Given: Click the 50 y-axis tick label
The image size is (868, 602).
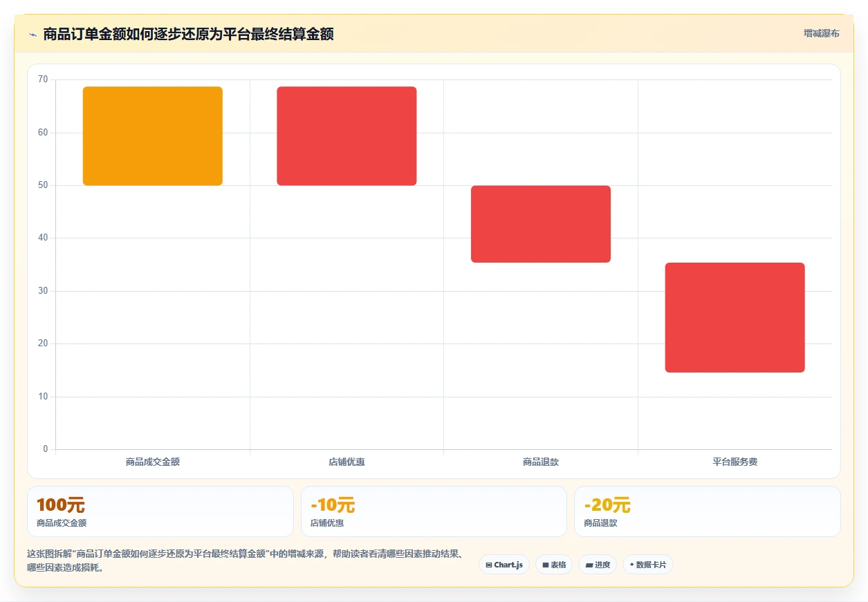Looking at the screenshot, I should [43, 185].
